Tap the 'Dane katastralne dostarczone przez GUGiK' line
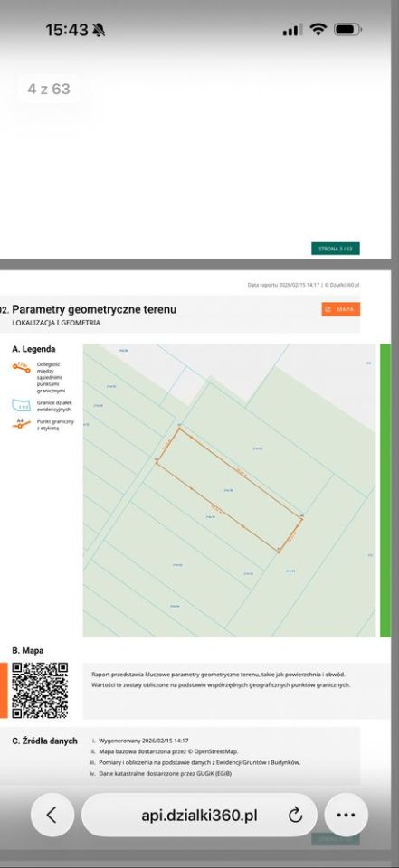Screen dimensions: 399x868 click(166, 773)
